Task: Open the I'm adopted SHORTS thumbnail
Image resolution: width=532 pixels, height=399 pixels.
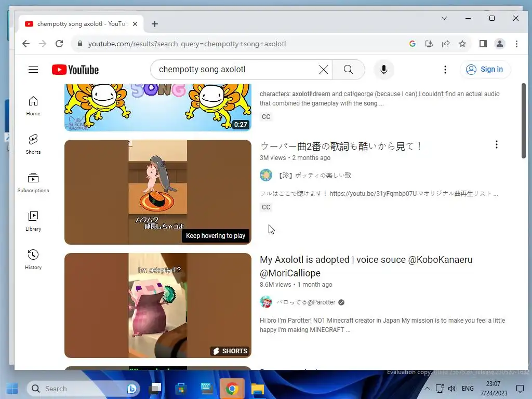Action: click(x=158, y=305)
